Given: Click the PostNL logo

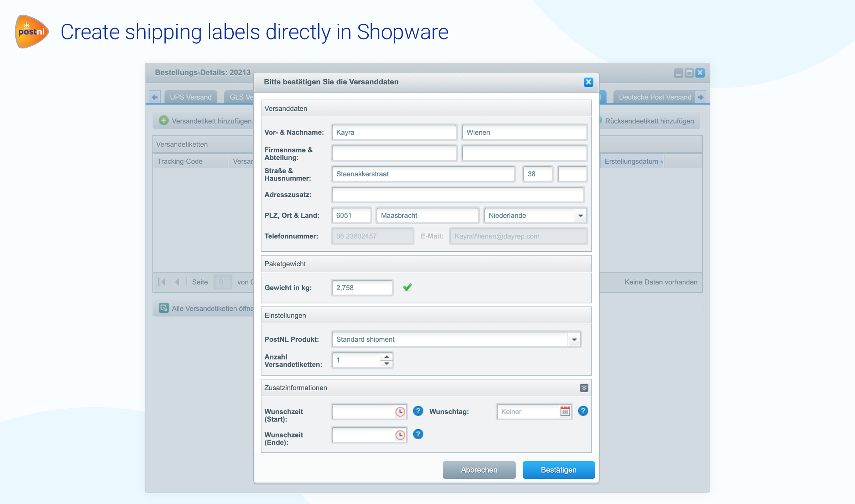Looking at the screenshot, I should click(x=31, y=31).
